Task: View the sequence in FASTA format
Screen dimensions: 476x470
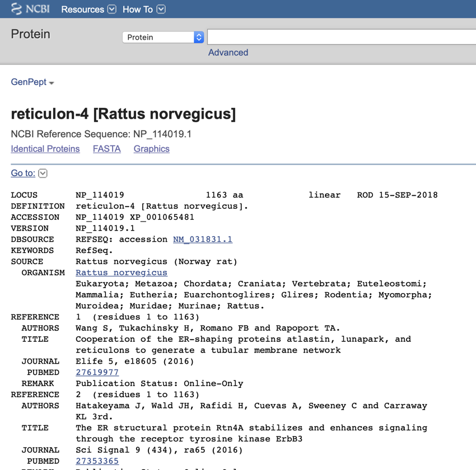Action: 106,149
